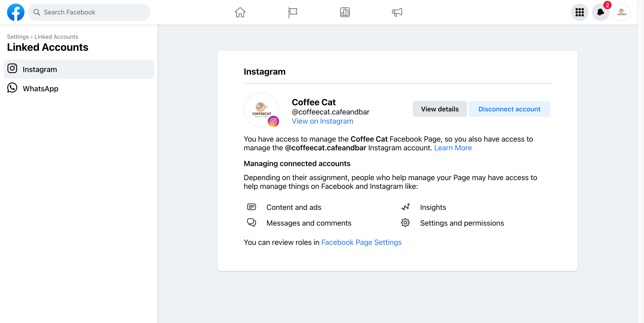The height and width of the screenshot is (323, 644).
Task: Open the Insights bar chart icon
Action: pyautogui.click(x=345, y=12)
